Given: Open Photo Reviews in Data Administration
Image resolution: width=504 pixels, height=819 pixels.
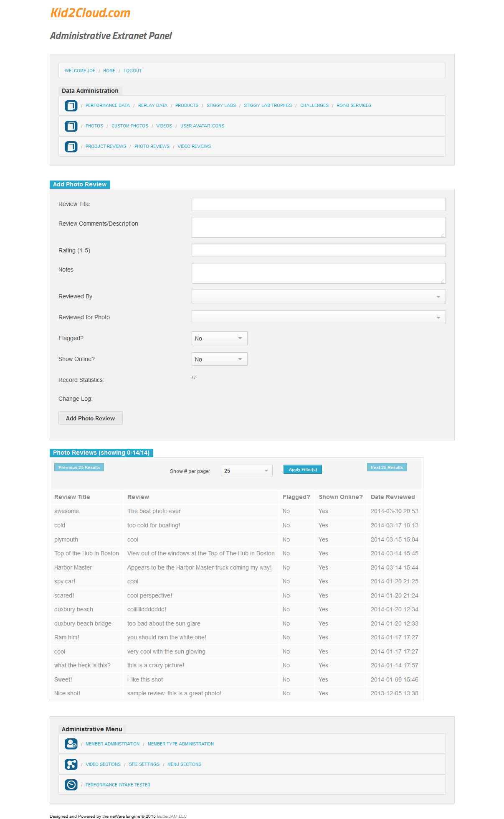Looking at the screenshot, I should coord(152,147).
